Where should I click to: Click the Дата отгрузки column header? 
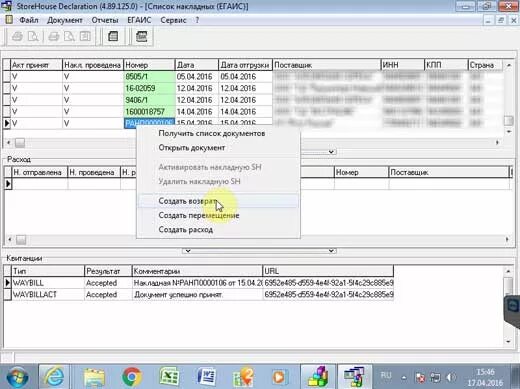(245, 65)
